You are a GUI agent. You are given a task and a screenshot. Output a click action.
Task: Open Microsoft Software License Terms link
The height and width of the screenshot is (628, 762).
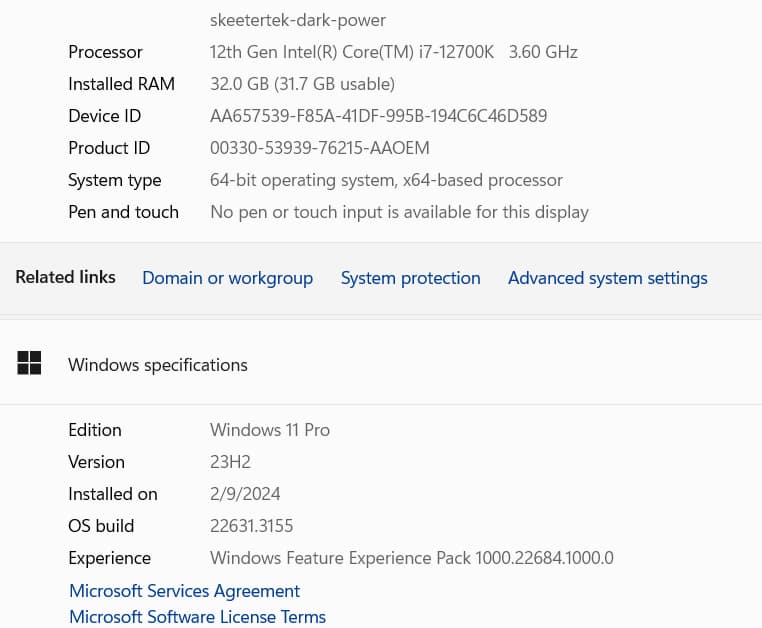coord(198,617)
